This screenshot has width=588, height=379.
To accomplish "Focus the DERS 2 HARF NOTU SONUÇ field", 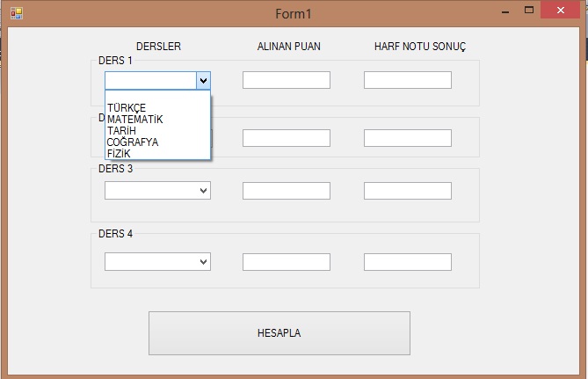I will coord(408,138).
